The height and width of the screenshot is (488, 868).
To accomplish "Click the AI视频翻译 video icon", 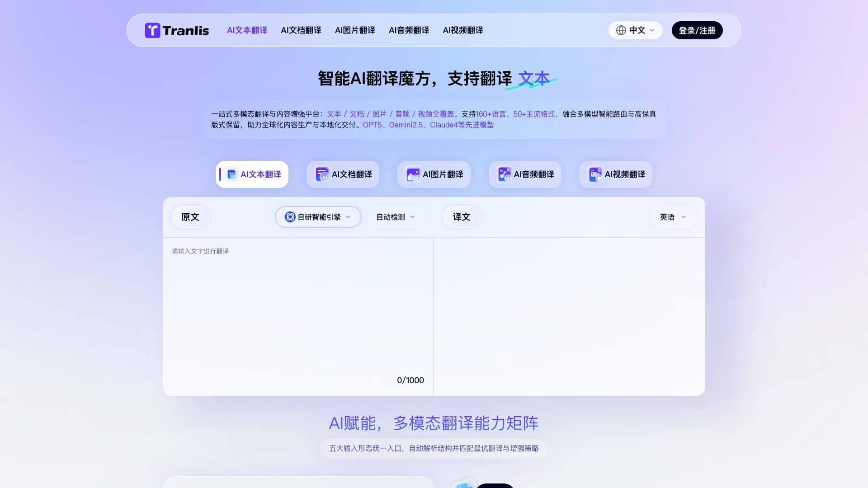I will (595, 174).
